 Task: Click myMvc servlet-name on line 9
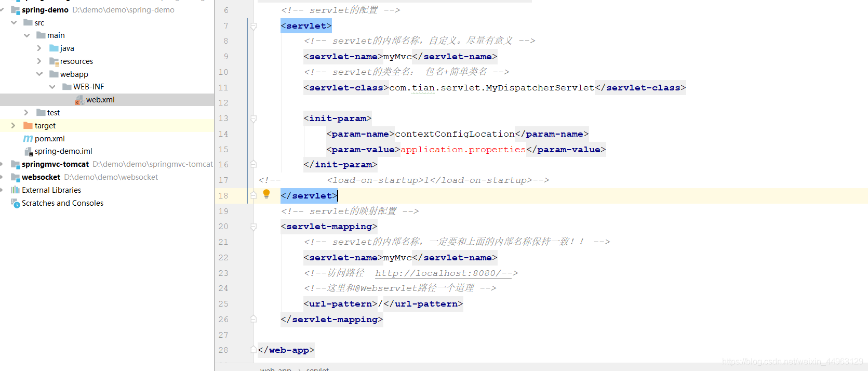398,57
